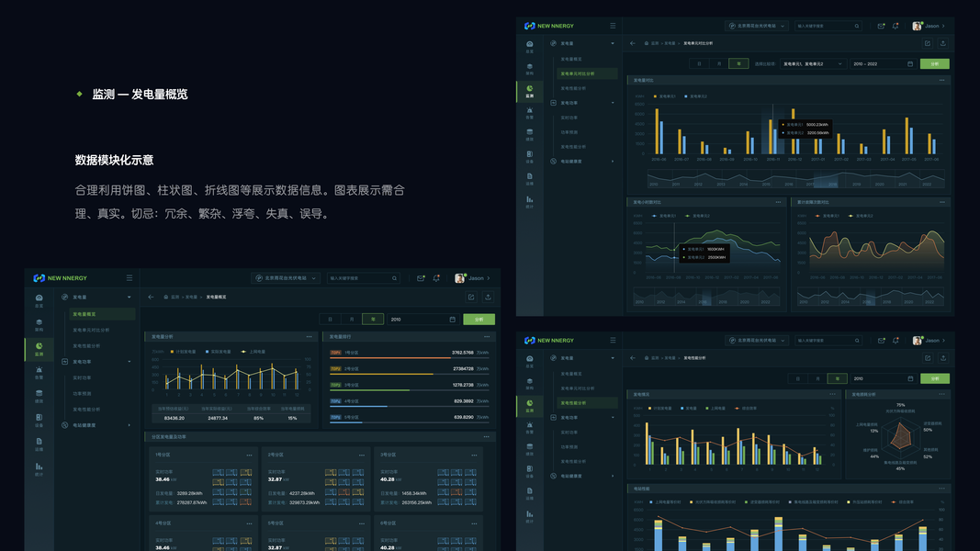This screenshot has height=551, width=980.
Task: Select alarm 告警 sidebar icon in overview dashboard
Action: point(39,372)
